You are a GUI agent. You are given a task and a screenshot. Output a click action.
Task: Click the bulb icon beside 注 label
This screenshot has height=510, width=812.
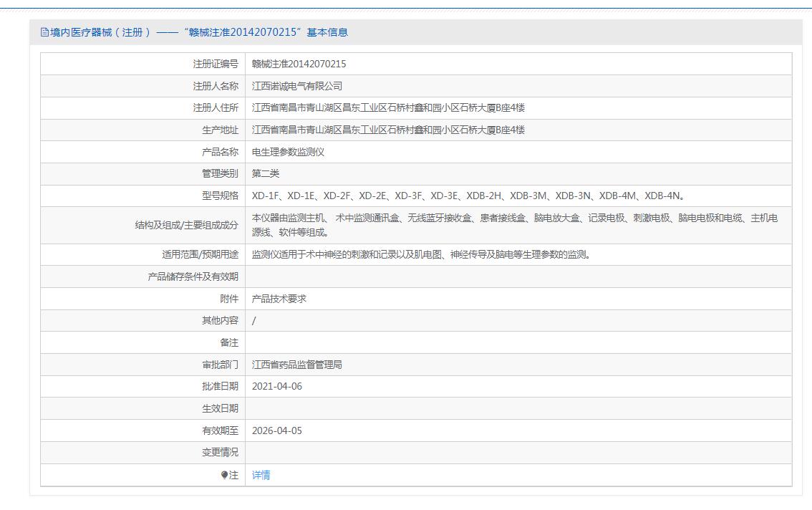224,475
